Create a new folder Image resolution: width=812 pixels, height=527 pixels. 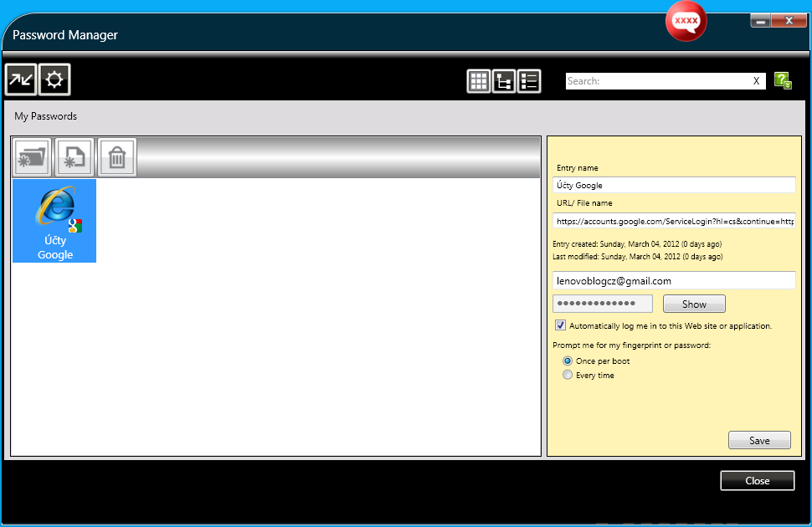32,157
